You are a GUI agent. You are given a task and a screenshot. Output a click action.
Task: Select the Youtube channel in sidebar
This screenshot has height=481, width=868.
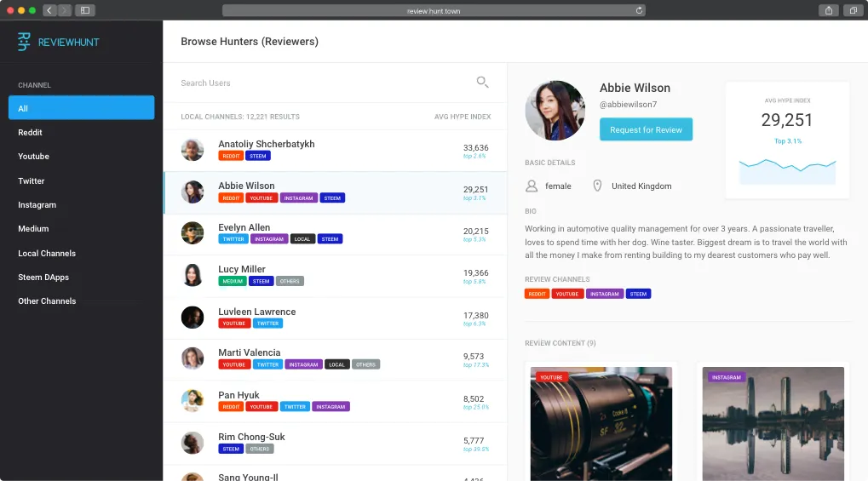(34, 157)
